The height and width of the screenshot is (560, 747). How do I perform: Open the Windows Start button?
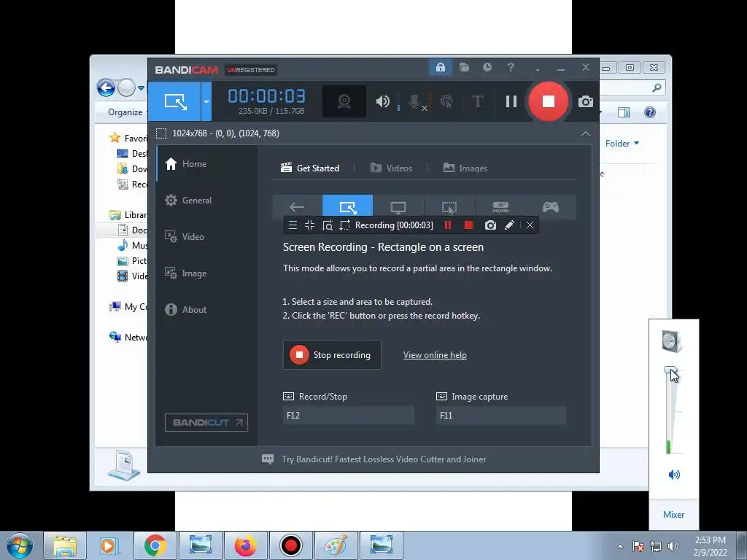click(x=18, y=545)
